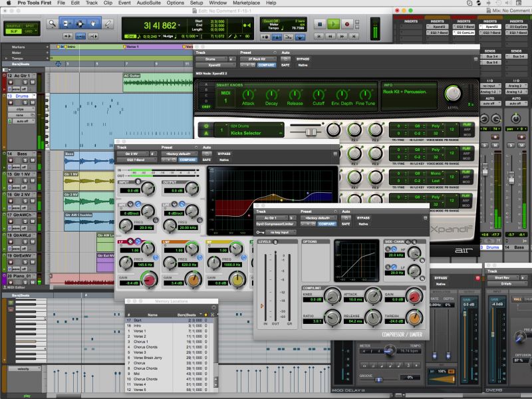Screen dimensions: 532x399
Task: Select Slip edit mode
Action: pos(13,31)
